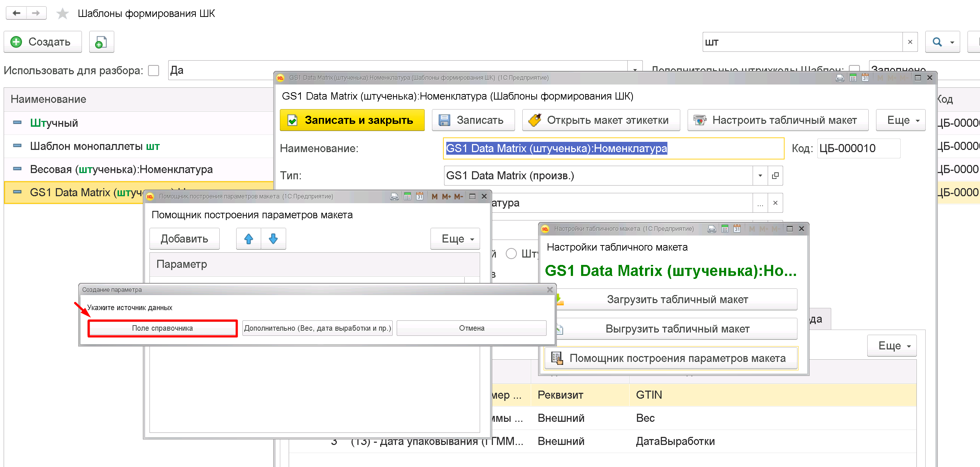
Task: Click M+ memory button in Помощник window
Action: click(446, 197)
